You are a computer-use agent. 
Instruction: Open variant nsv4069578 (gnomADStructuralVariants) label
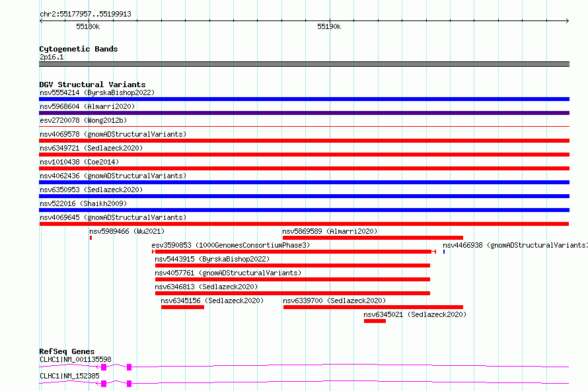113,134
